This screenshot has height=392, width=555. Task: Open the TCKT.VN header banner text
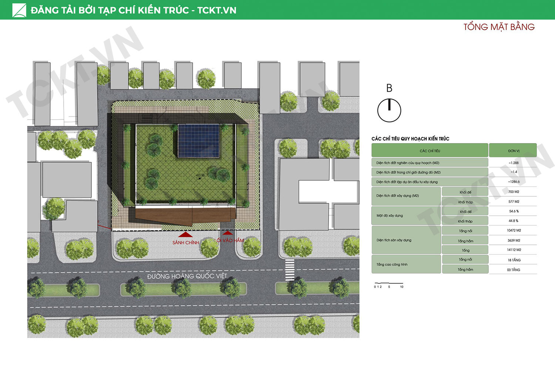(133, 10)
